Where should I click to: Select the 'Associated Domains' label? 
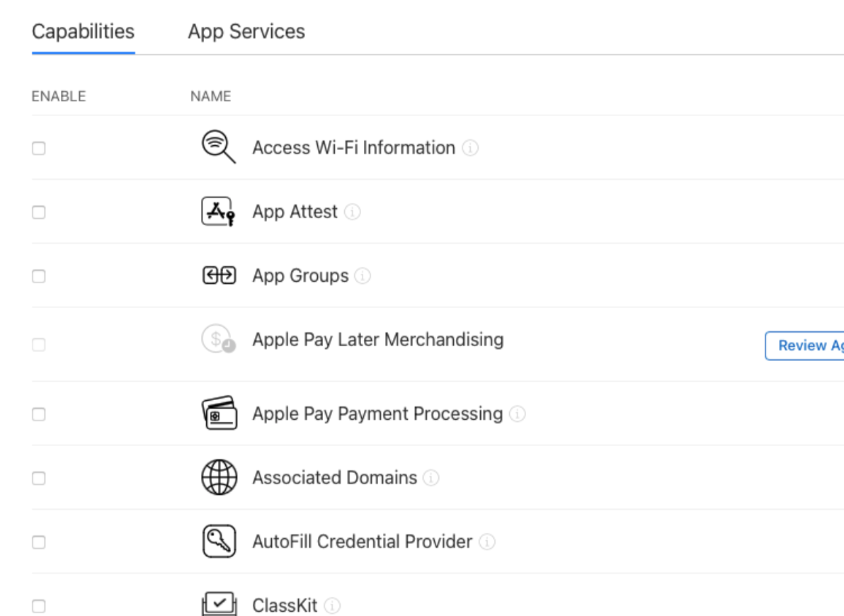pyautogui.click(x=335, y=478)
